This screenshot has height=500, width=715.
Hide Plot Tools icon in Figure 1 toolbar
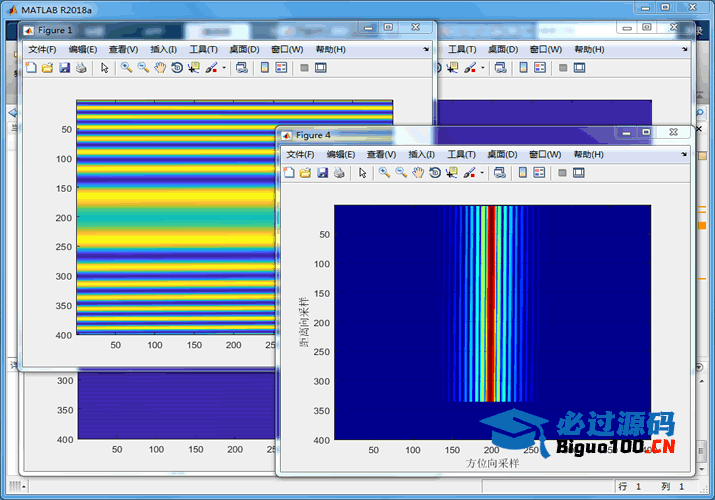click(x=304, y=68)
